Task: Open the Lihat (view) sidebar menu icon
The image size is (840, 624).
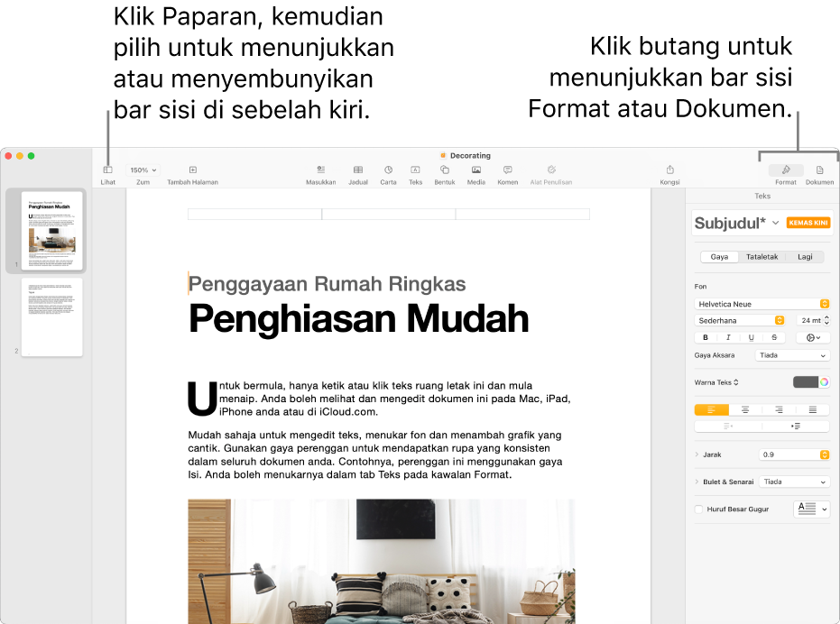Action: [107, 170]
